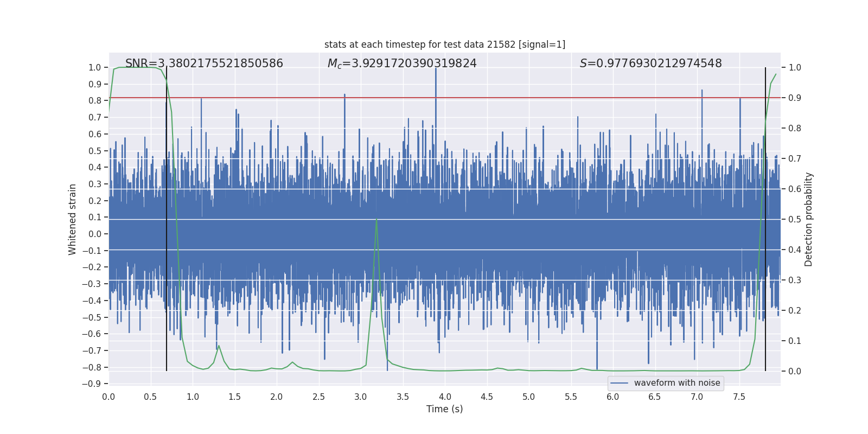Select the S=0.977 annotation text
Image resolution: width=868 pixels, height=434 pixels.
(650, 63)
